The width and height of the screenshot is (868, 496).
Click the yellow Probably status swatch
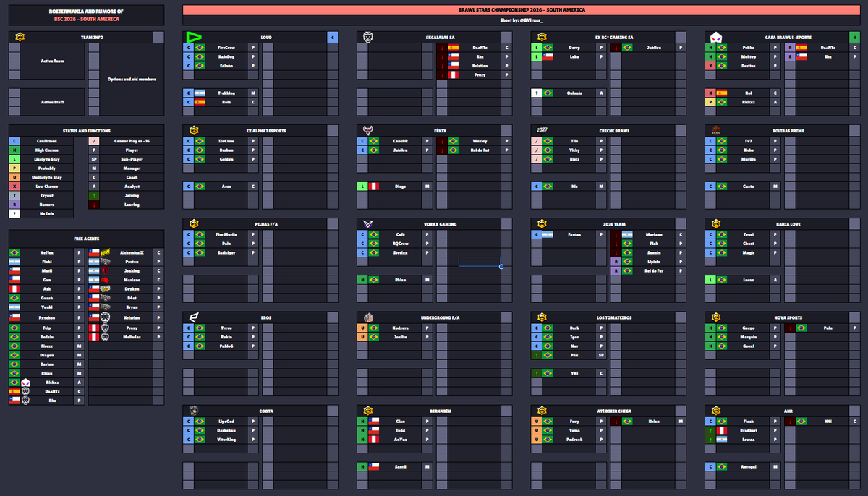(14, 168)
